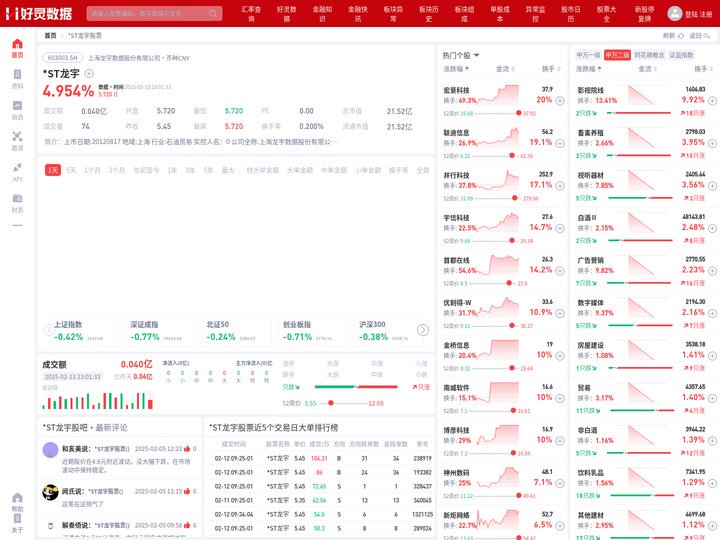Click the search magnifier icon in header
This screenshot has width=720, height=540.
click(x=213, y=13)
